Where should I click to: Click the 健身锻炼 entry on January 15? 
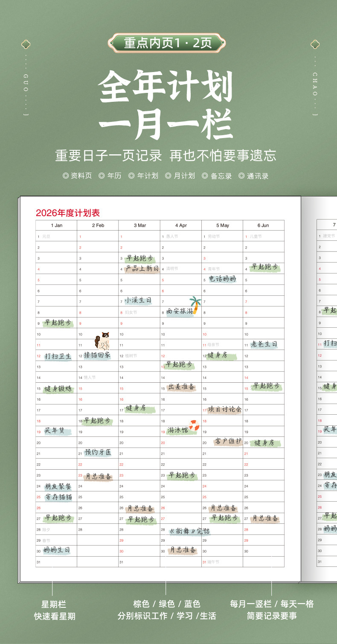point(58,389)
